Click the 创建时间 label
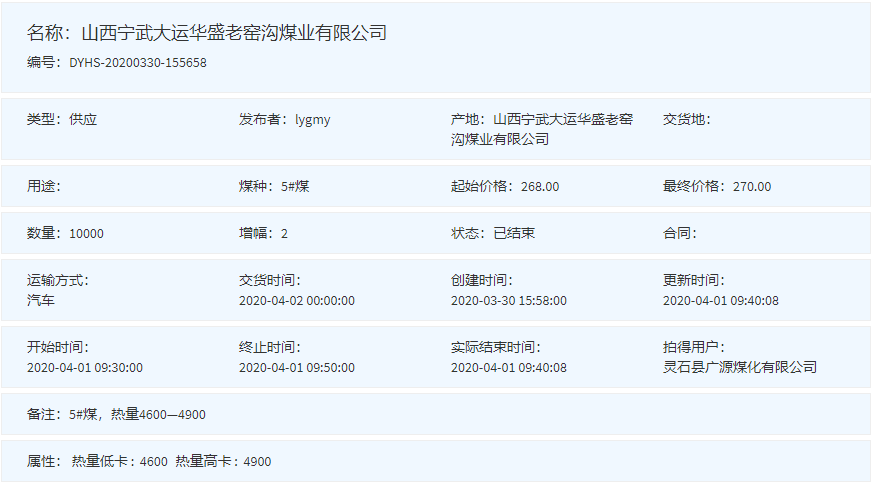This screenshot has height=484, width=871. pyautogui.click(x=482, y=280)
